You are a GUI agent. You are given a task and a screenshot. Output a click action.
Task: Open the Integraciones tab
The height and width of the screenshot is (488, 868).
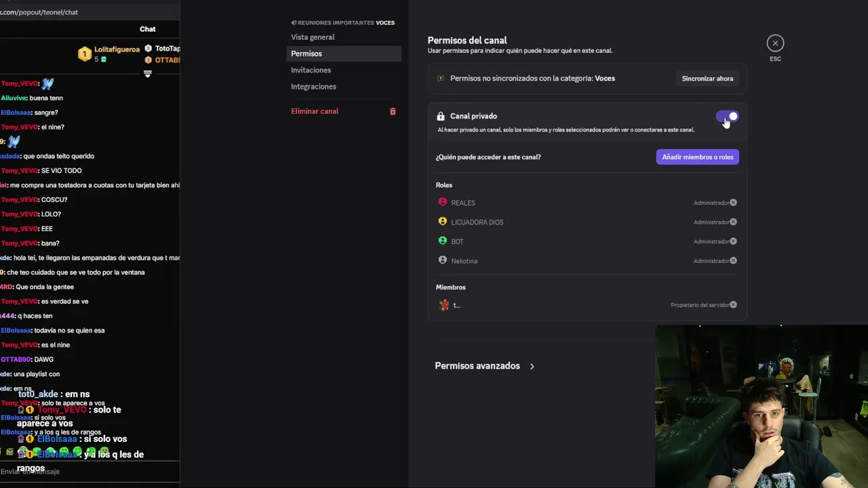point(313,87)
